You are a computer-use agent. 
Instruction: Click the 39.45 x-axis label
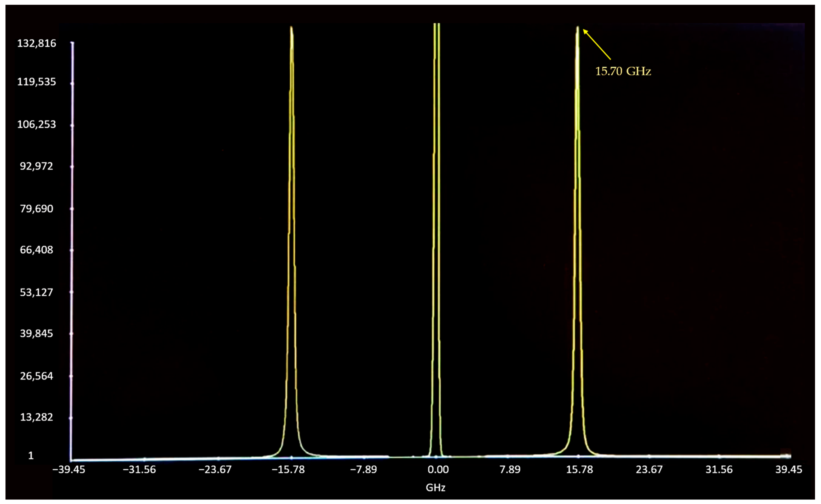789,470
